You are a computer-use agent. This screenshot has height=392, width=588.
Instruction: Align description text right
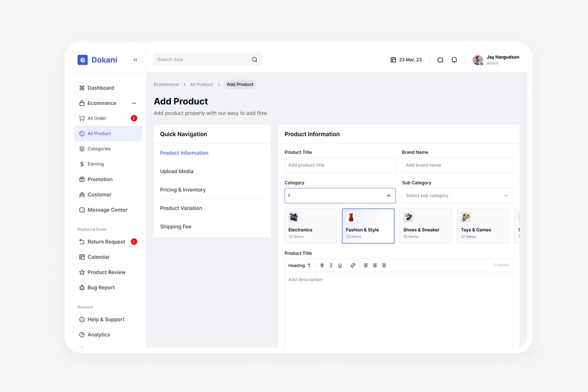point(383,265)
